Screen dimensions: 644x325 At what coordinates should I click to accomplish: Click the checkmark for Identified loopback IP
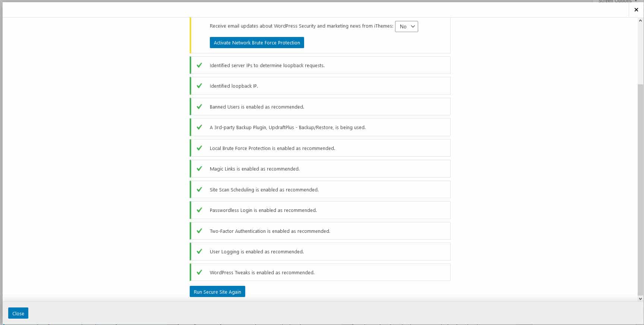(199, 86)
